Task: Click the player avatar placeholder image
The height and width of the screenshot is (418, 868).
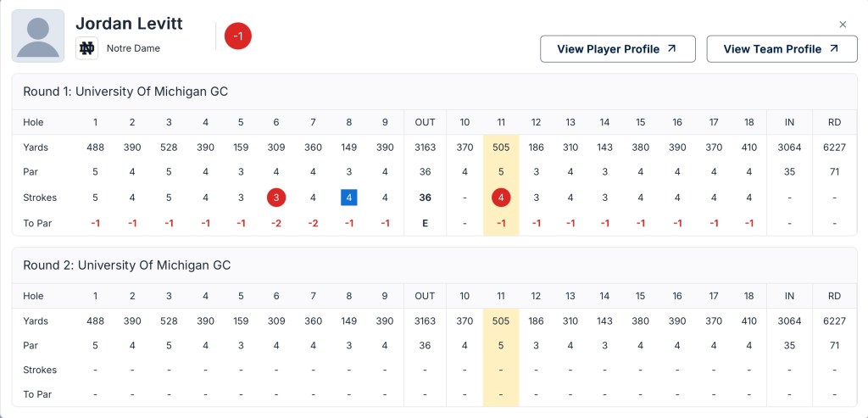Action: tap(37, 36)
